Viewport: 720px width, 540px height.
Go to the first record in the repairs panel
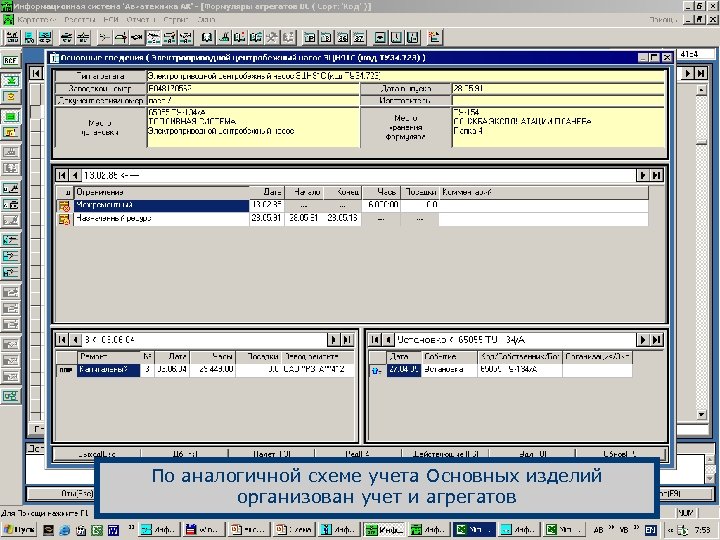(62, 340)
